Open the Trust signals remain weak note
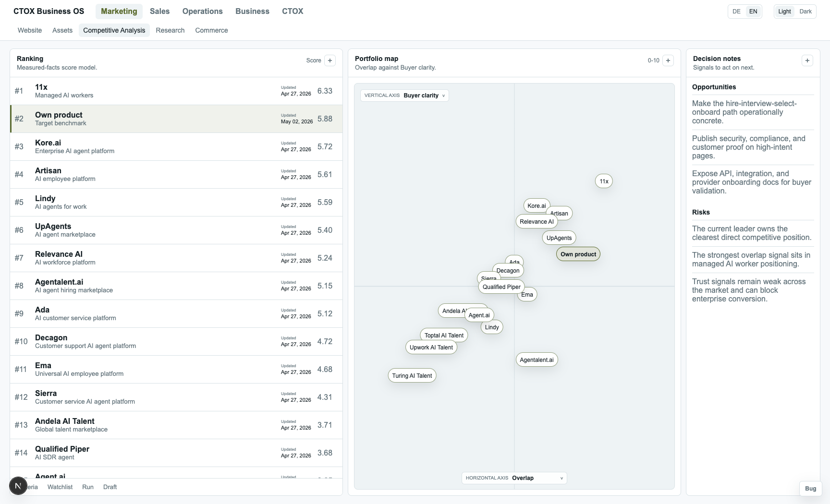 (753, 290)
